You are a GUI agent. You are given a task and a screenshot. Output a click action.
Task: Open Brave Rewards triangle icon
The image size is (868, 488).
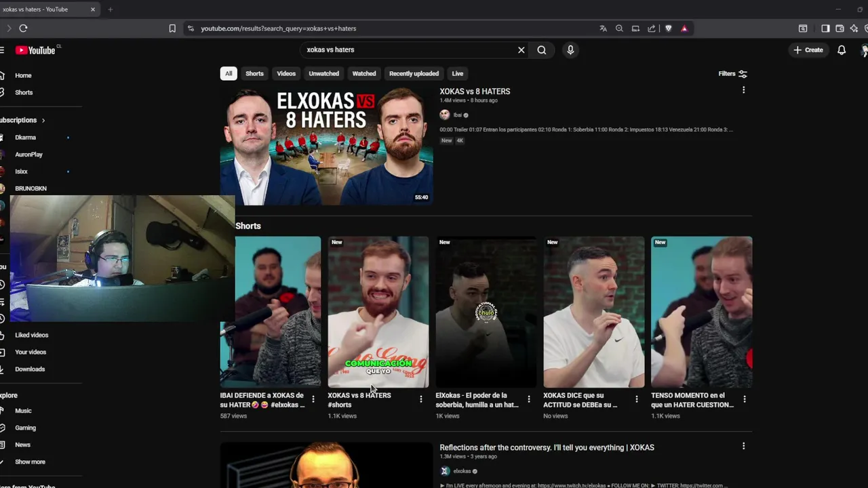[684, 28]
